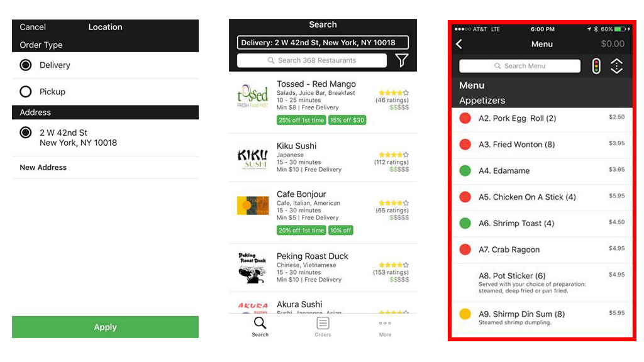
Task: Select the Delivery radio button
Action: pyautogui.click(x=26, y=65)
